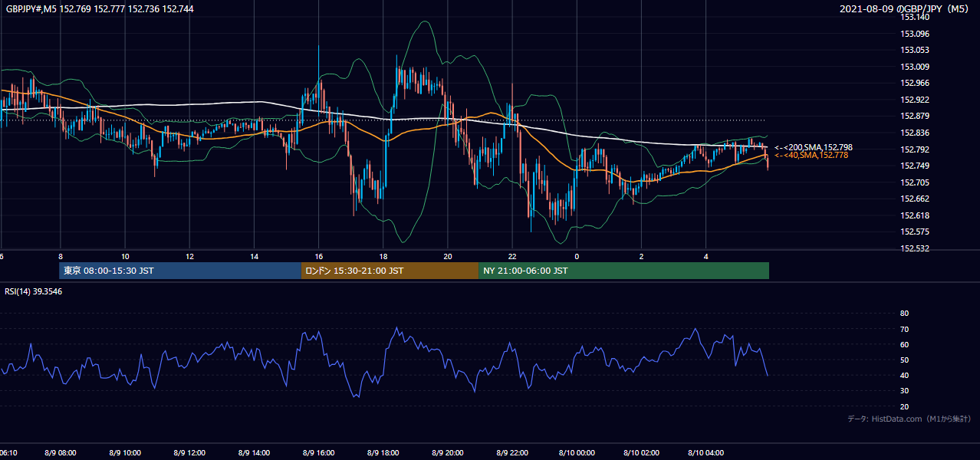Click the 8/9 10:00 bottom time label
Image resolution: width=980 pixels, height=460 pixels.
click(x=124, y=453)
